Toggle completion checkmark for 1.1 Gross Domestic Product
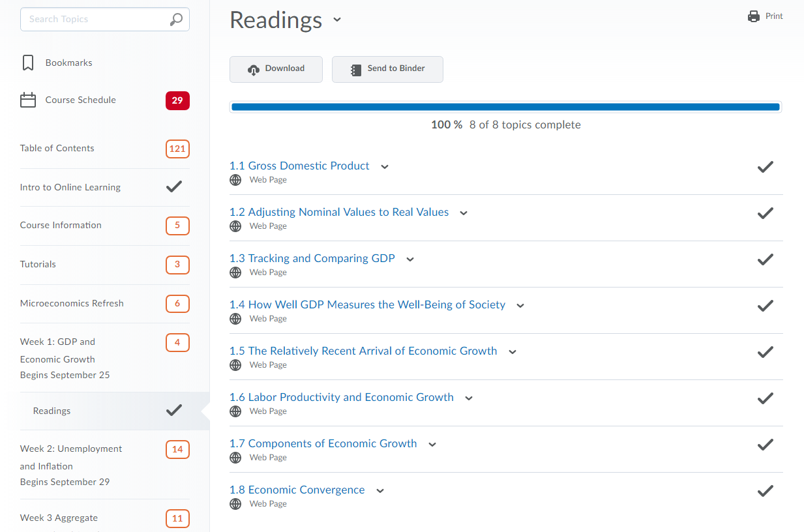This screenshot has height=532, width=804. click(x=765, y=167)
